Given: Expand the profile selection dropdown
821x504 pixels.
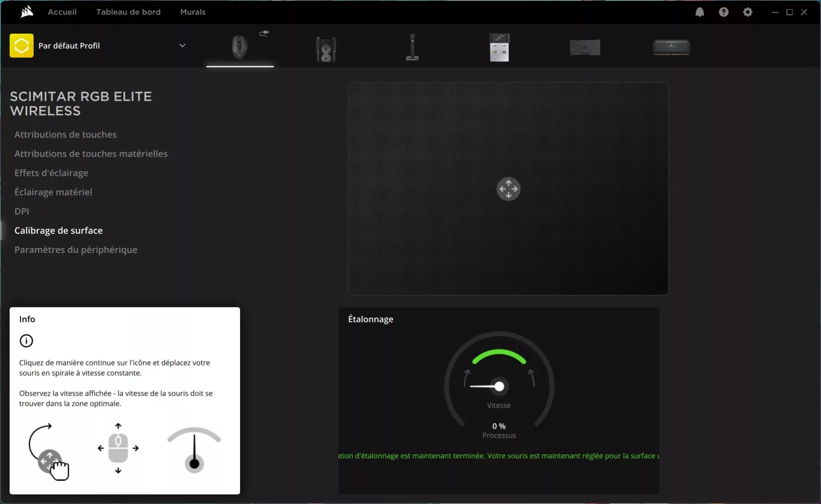Looking at the screenshot, I should (x=183, y=45).
